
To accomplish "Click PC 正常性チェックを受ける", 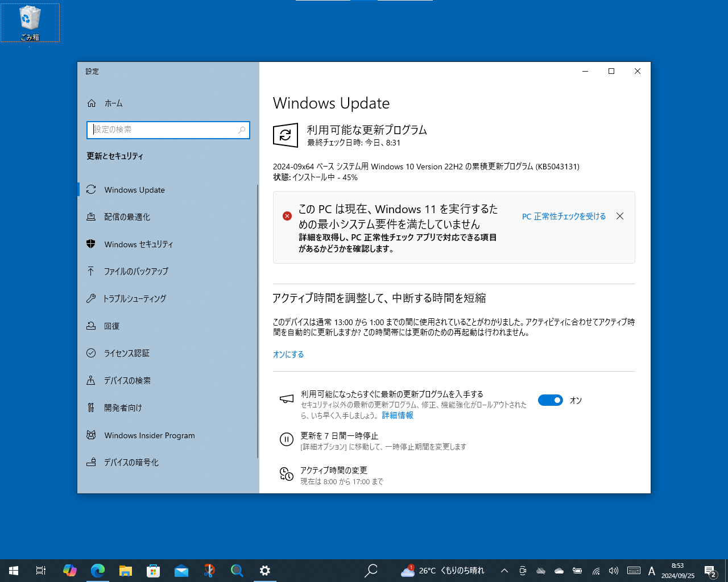I will 564,216.
